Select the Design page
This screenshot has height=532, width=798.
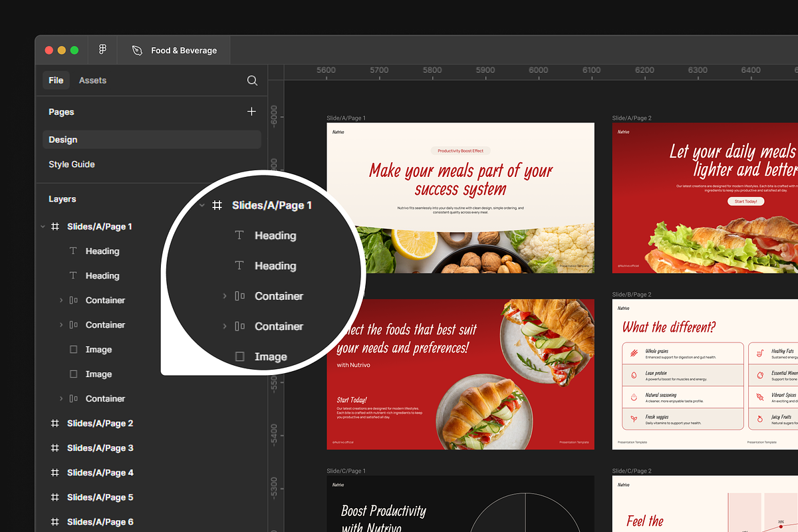point(152,140)
